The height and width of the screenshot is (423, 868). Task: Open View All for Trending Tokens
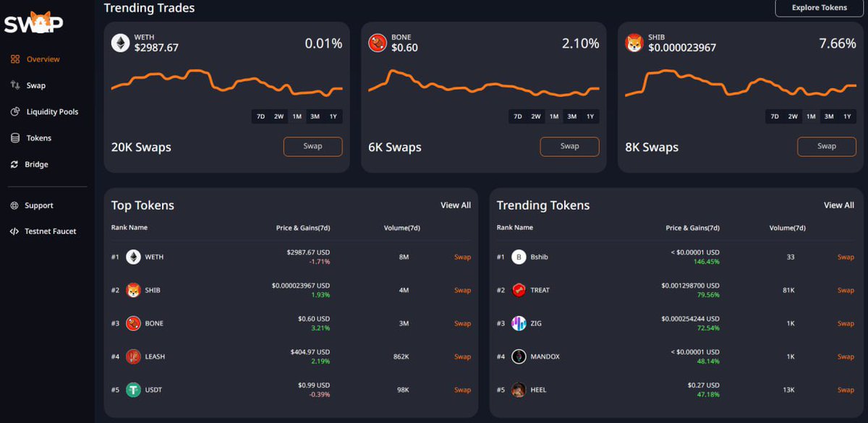tap(839, 205)
